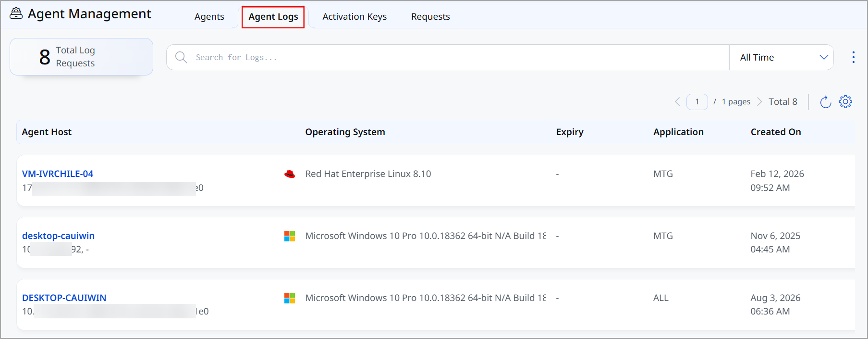The height and width of the screenshot is (339, 868).
Task: Expand the All Time dropdown
Action: pyautogui.click(x=782, y=57)
